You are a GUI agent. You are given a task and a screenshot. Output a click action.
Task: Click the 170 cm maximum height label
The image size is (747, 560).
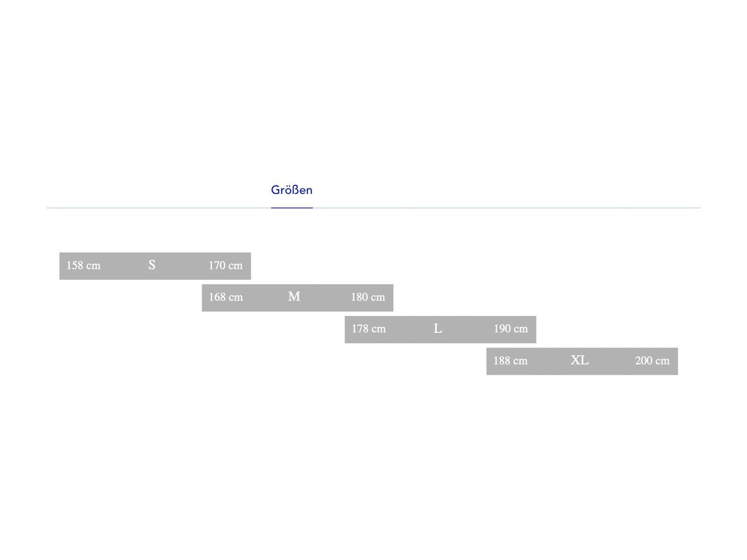tap(226, 266)
